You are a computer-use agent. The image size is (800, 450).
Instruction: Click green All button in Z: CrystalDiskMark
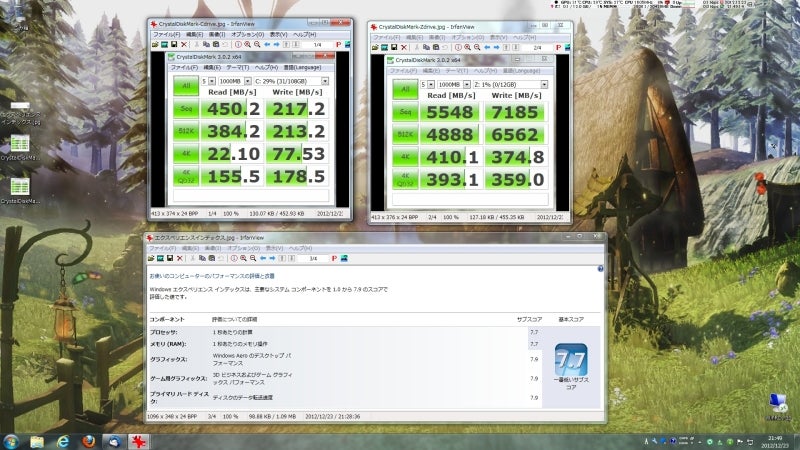pos(405,89)
